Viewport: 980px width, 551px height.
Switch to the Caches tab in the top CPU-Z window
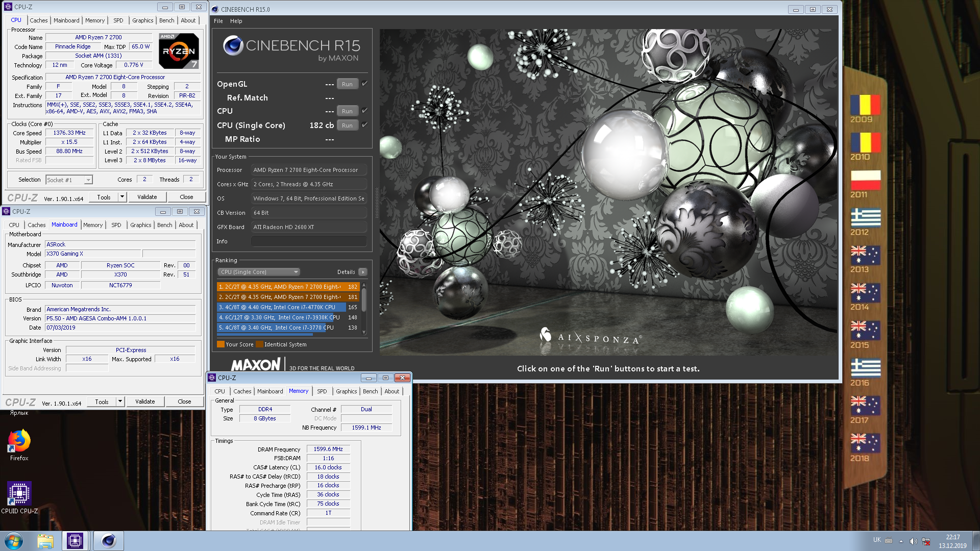point(38,20)
